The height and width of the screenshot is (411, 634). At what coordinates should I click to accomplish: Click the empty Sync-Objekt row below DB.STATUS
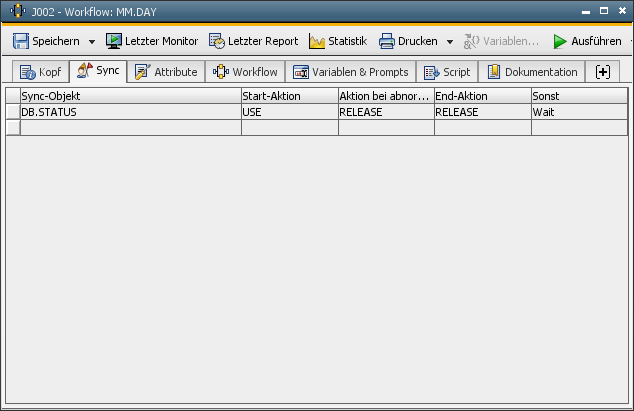point(130,127)
